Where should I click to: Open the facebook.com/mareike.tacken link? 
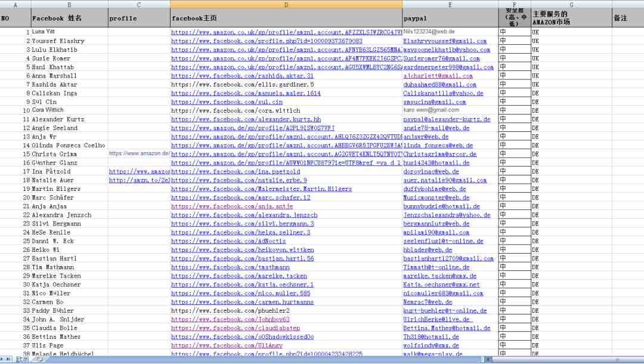click(x=239, y=276)
